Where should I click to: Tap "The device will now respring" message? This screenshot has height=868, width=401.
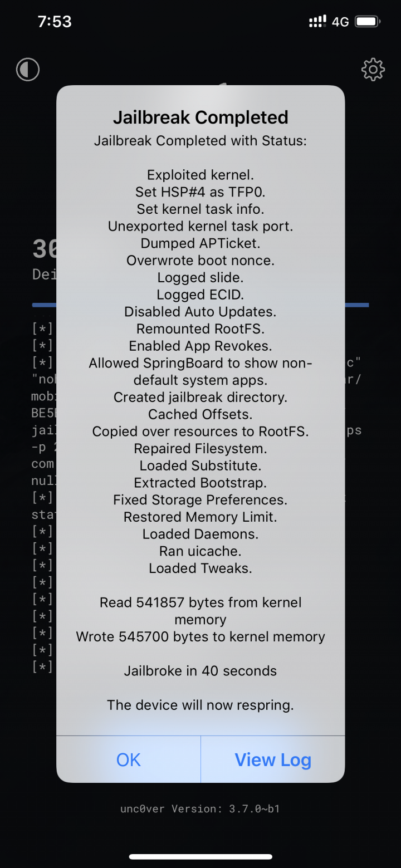pos(200,705)
